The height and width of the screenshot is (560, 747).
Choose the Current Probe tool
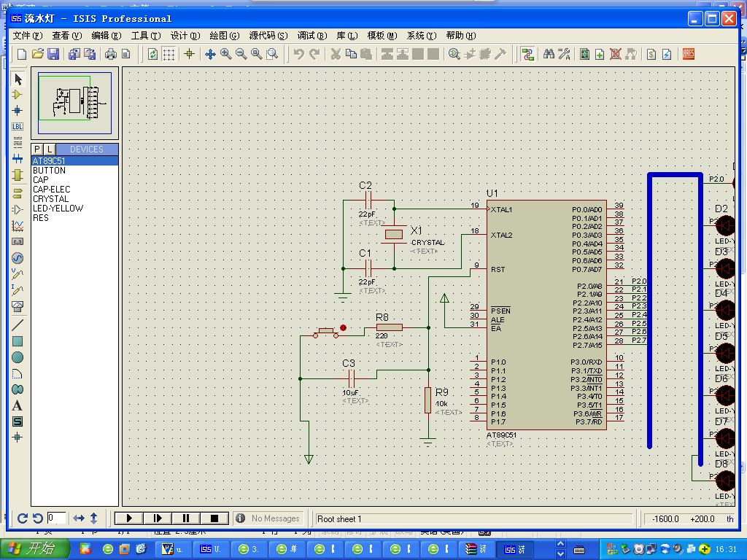(x=18, y=290)
